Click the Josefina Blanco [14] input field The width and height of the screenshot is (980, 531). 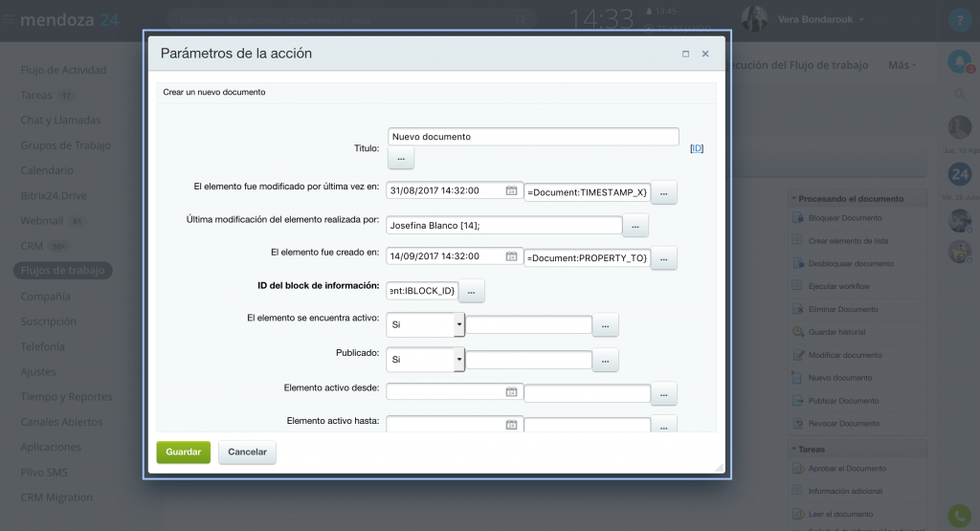503,226
